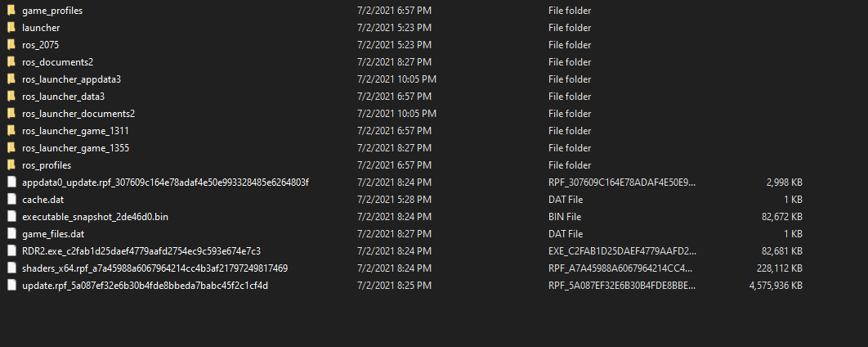Click the shaders_x64.rpf file name

[155, 268]
